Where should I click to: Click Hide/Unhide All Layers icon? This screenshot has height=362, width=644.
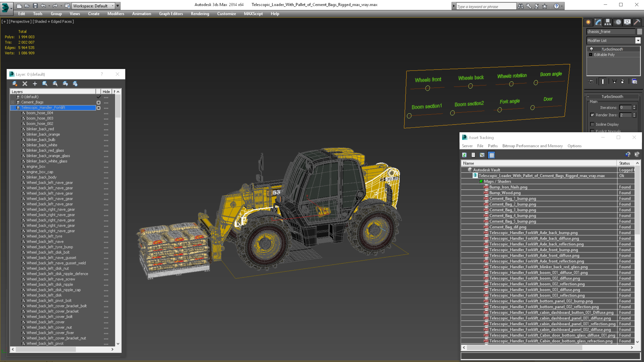(x=65, y=84)
